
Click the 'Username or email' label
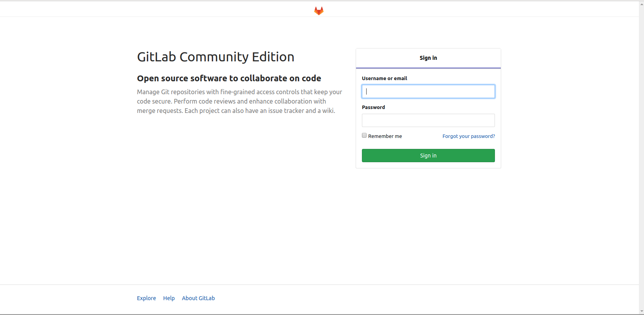point(385,79)
